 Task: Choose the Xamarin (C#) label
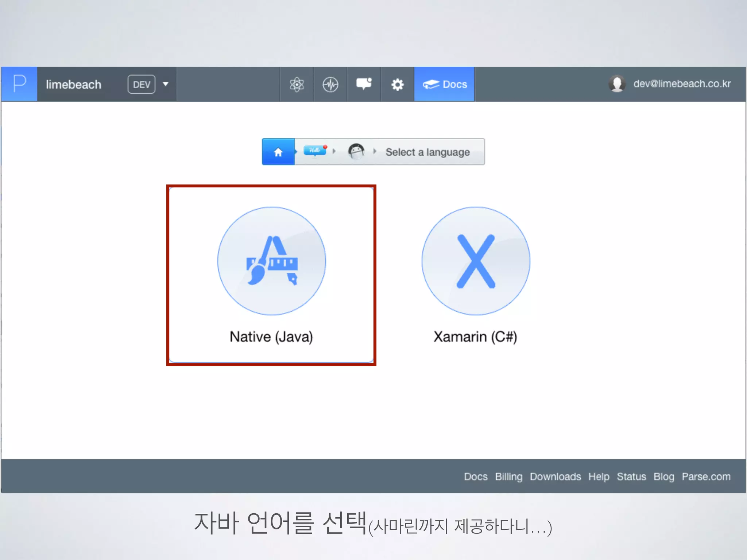(476, 337)
